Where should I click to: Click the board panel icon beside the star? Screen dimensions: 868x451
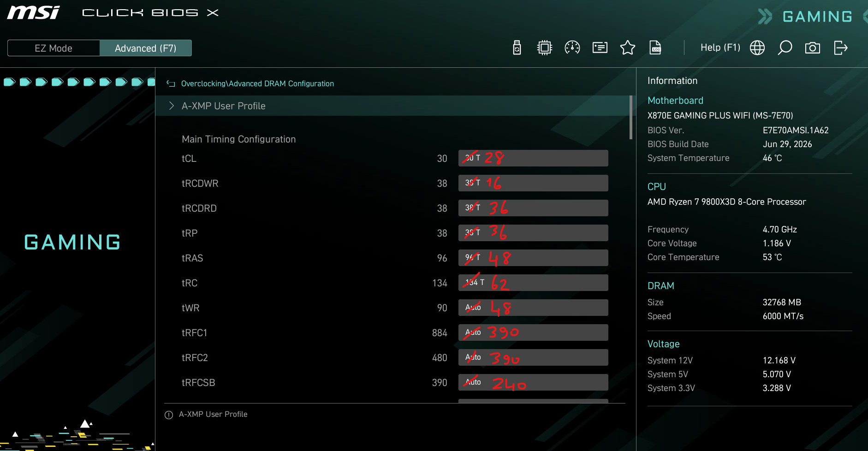pos(600,47)
